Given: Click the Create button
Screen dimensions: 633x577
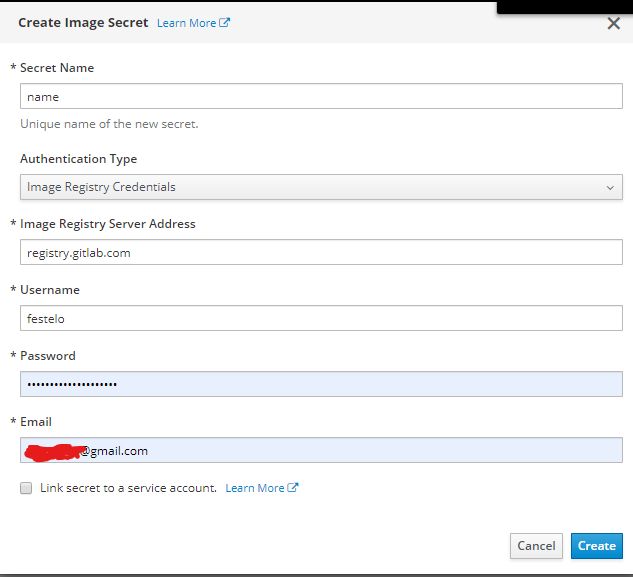Looking at the screenshot, I should coord(597,546).
